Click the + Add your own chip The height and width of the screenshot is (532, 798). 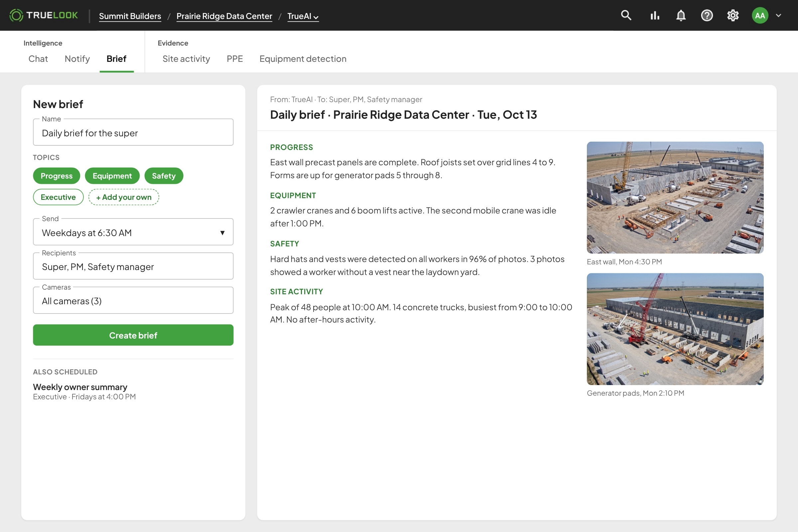123,197
